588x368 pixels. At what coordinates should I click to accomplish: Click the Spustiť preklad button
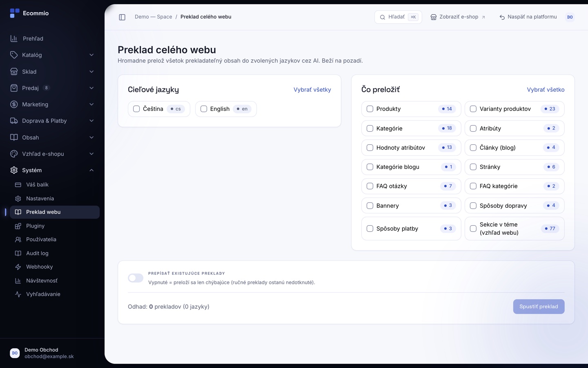[x=539, y=307]
